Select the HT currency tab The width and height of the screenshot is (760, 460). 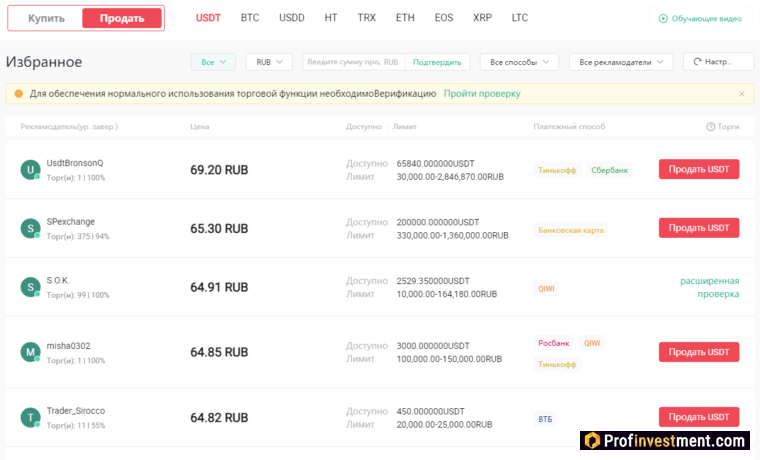tap(331, 18)
